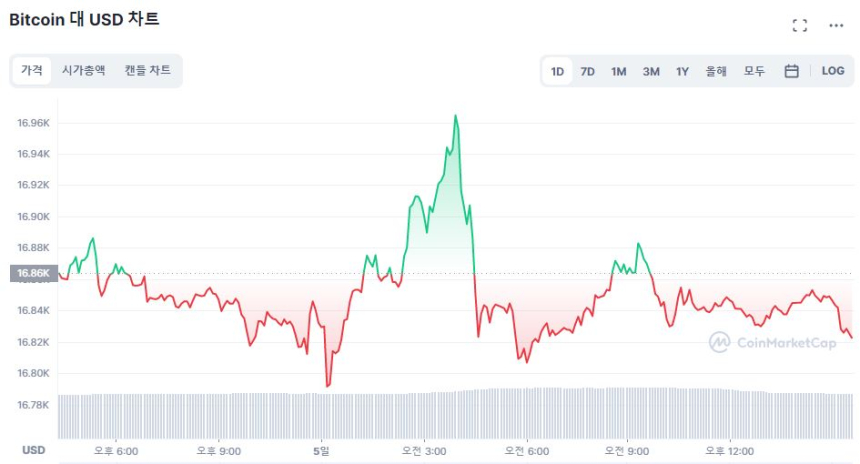
Task: Toggle the LOG scale option
Action: [833, 71]
